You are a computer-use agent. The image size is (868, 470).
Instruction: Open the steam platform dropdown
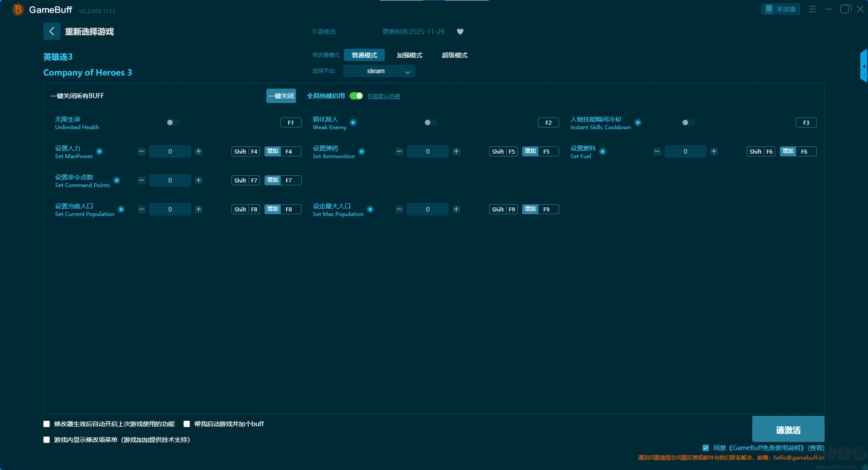[x=379, y=71]
